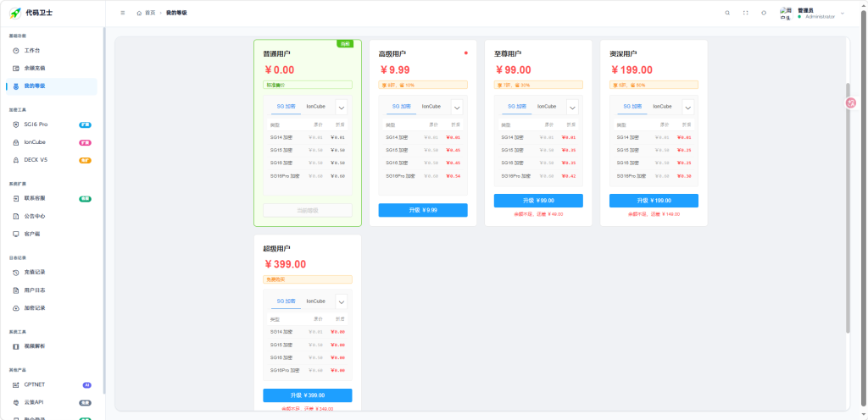The image size is (868, 420).
Task: Click the content panel inner scrollbar
Action: pos(848,208)
